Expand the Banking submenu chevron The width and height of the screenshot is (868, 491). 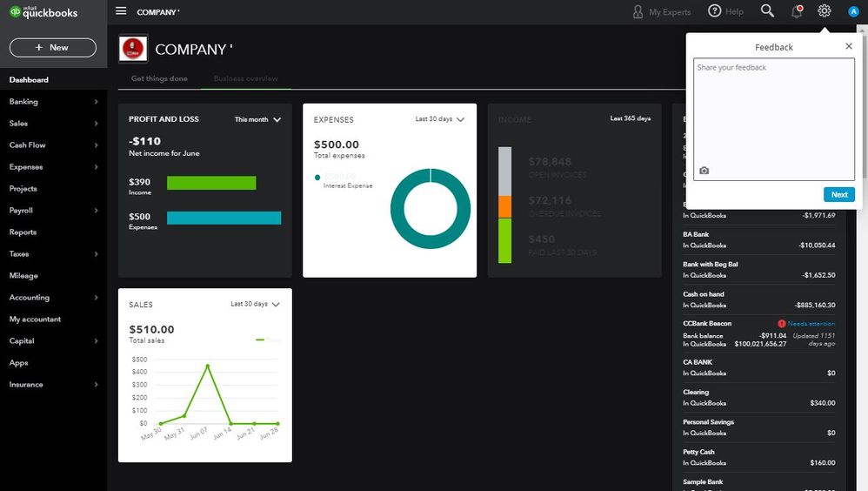tap(97, 101)
